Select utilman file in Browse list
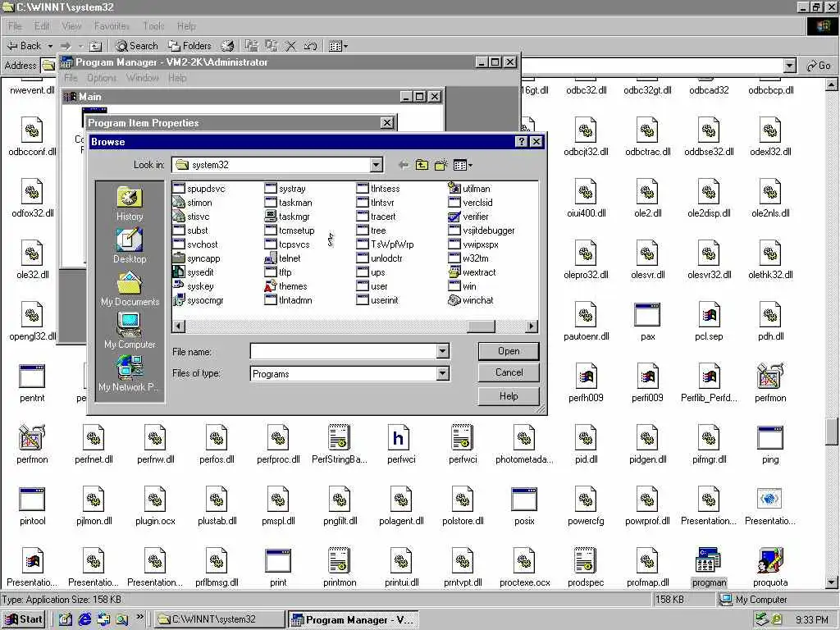 pos(469,189)
